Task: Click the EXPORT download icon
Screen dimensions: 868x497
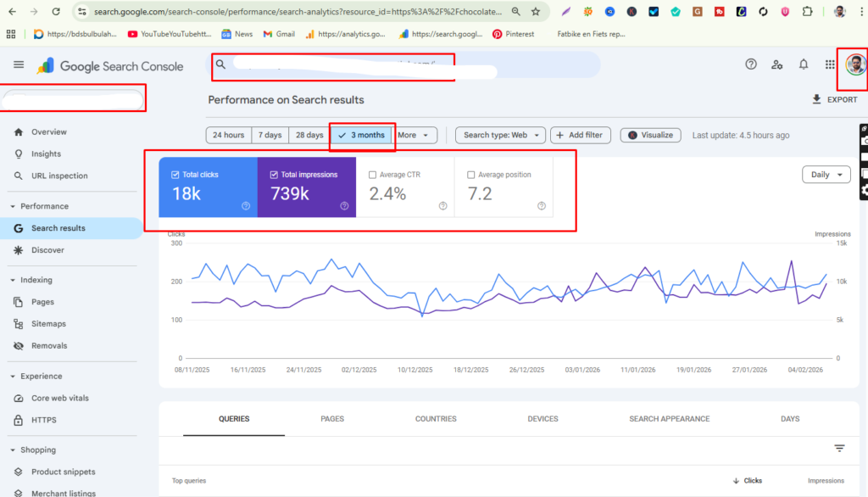Action: coord(815,99)
